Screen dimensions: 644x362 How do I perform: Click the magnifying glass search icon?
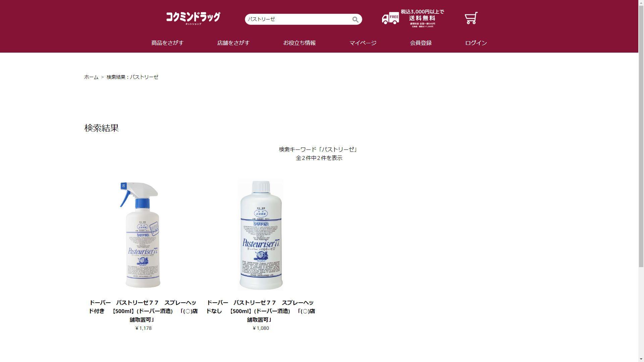(x=355, y=19)
